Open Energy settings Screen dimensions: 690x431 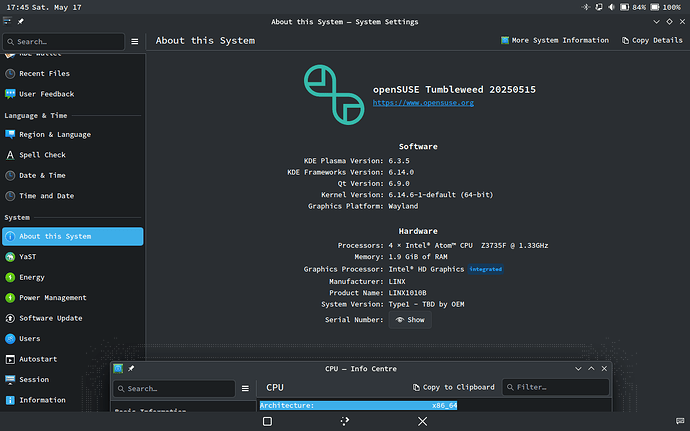click(x=73, y=277)
